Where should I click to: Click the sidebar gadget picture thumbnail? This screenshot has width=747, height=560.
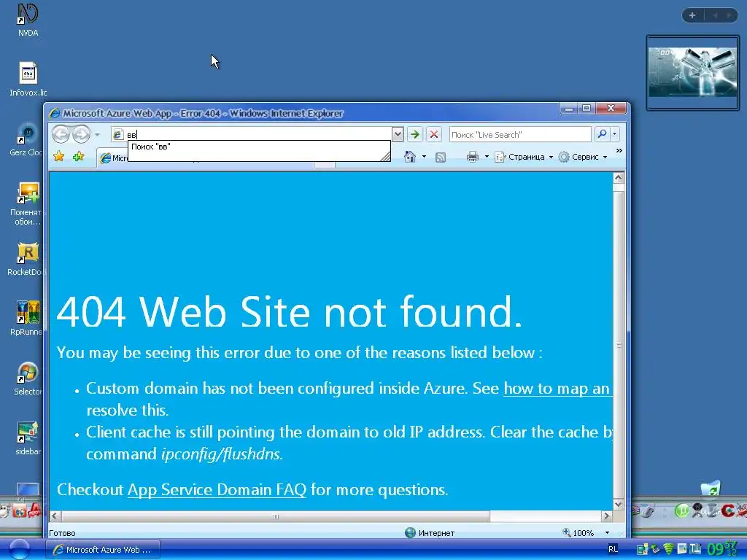tap(692, 72)
